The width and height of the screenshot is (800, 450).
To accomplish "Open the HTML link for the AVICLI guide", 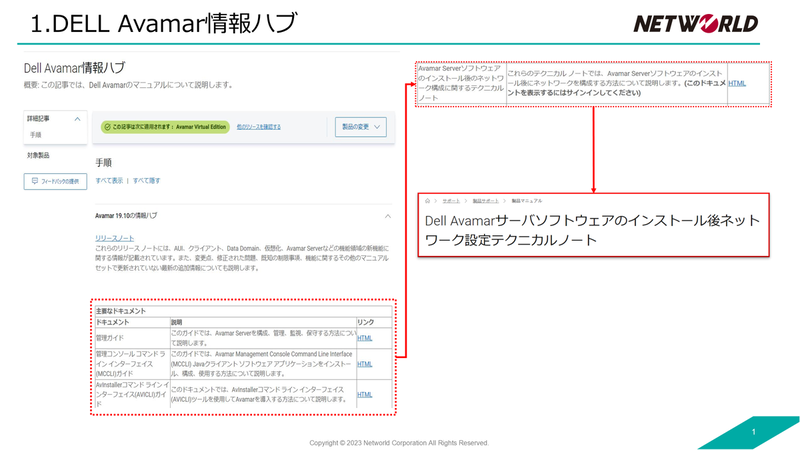I will (364, 394).
